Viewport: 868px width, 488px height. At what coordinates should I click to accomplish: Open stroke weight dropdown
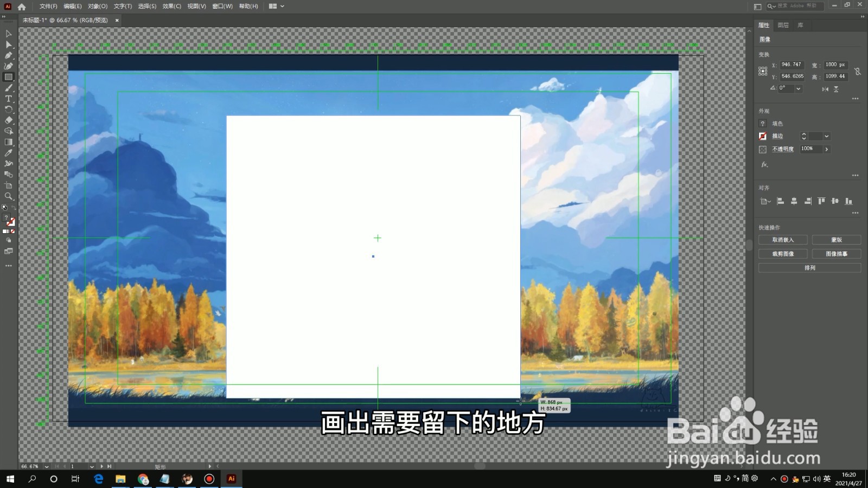coord(826,136)
